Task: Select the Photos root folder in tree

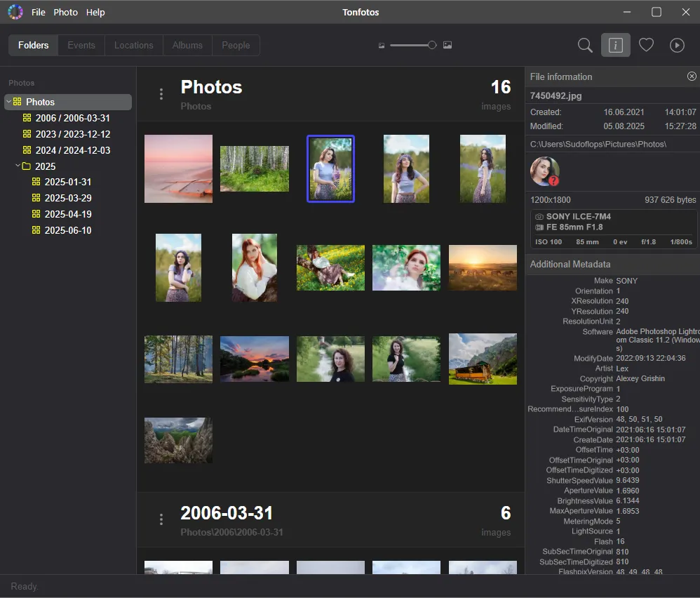Action: [x=68, y=102]
